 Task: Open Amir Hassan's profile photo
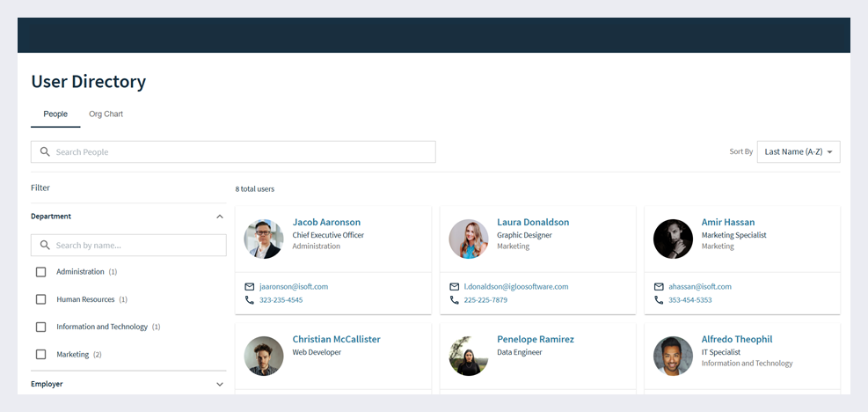(x=673, y=239)
